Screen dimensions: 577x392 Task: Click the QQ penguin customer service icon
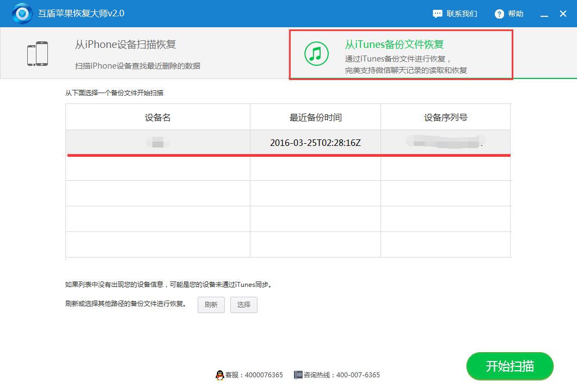click(219, 375)
